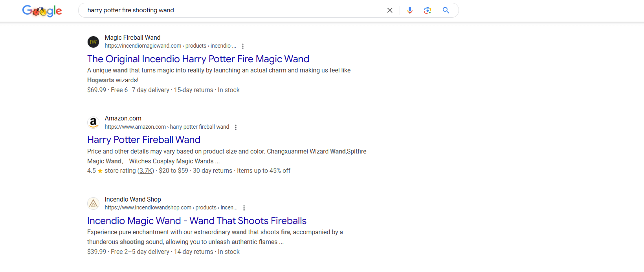Start voice search with microphone icon
Screen dimensions: 644x272
click(410, 10)
